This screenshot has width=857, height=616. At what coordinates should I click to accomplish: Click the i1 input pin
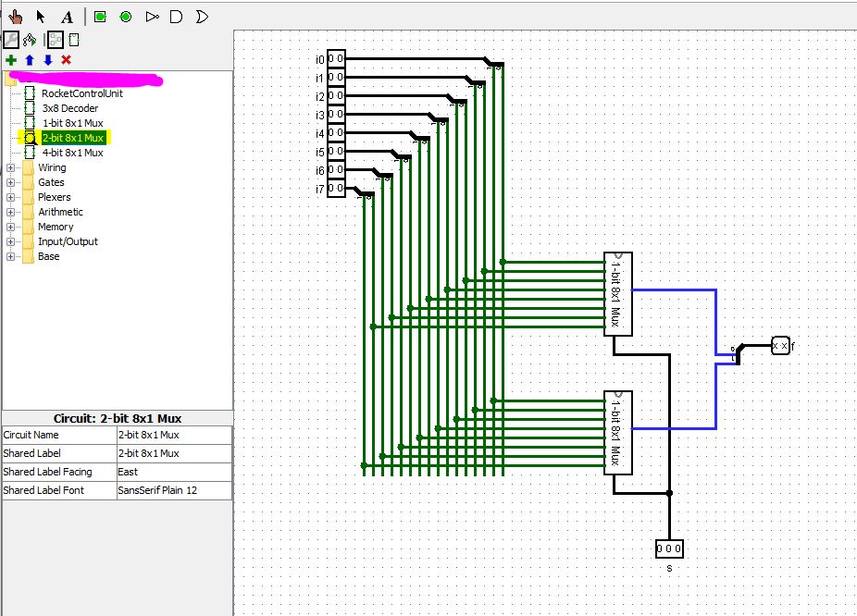tap(336, 78)
